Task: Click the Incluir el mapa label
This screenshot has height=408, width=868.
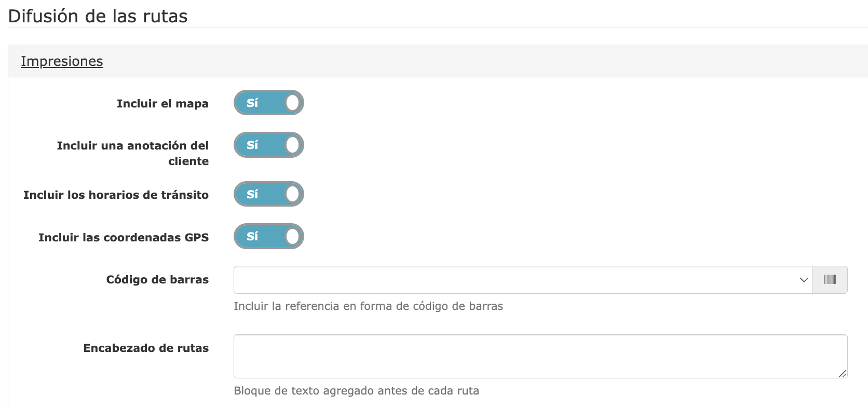Action: pyautogui.click(x=162, y=103)
